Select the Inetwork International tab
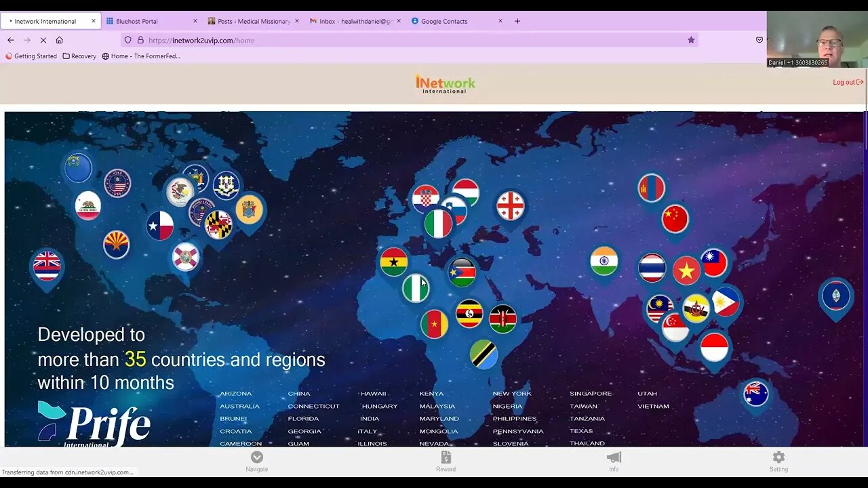868x488 pixels. (x=51, y=21)
